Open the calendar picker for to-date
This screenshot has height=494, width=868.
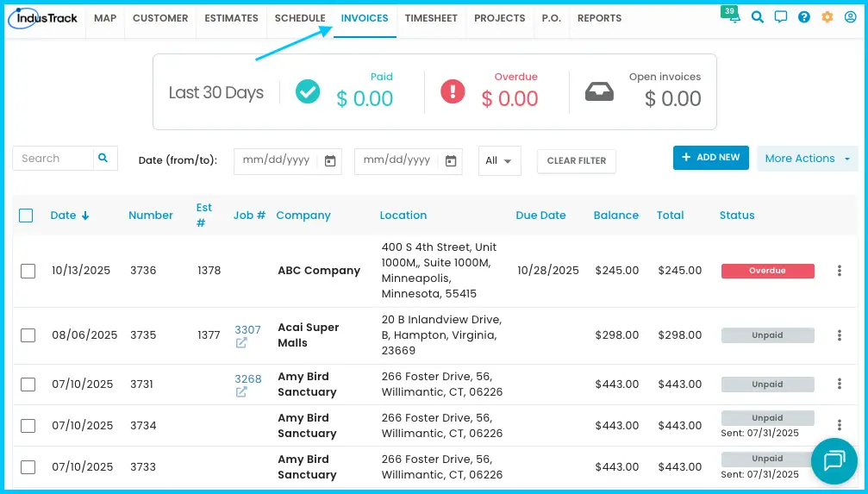click(x=451, y=161)
